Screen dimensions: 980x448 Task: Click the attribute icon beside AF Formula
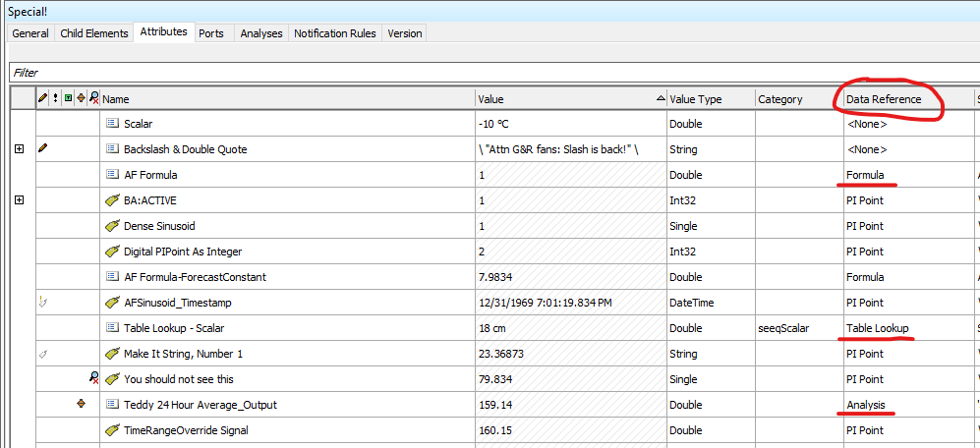coord(112,175)
